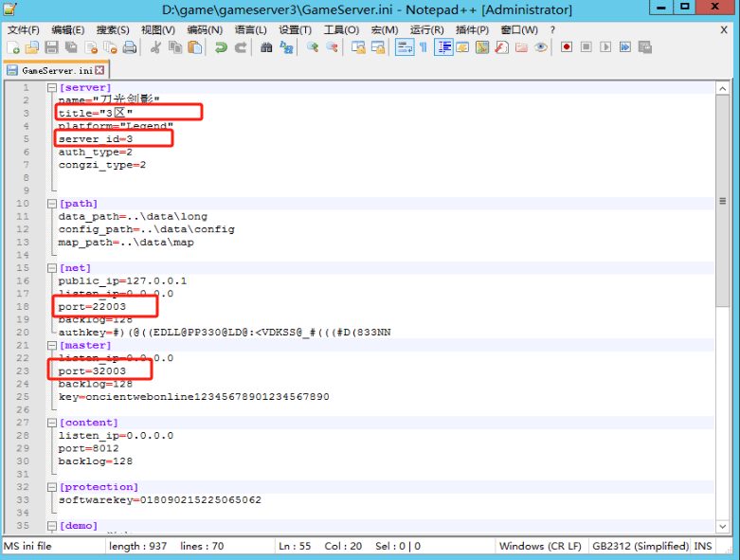Collapse the [net] section
This screenshot has width=740, height=560.
52,268
